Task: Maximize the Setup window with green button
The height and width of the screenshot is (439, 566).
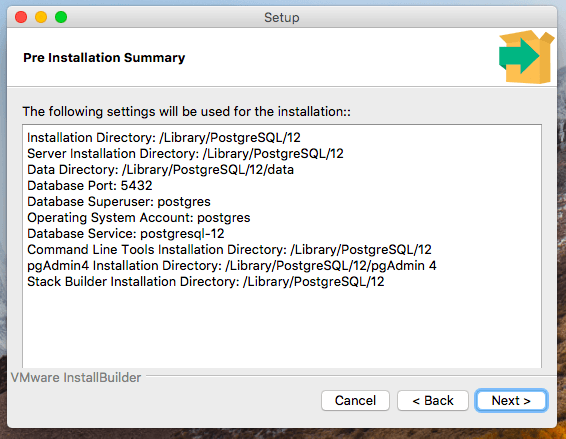Action: point(61,17)
